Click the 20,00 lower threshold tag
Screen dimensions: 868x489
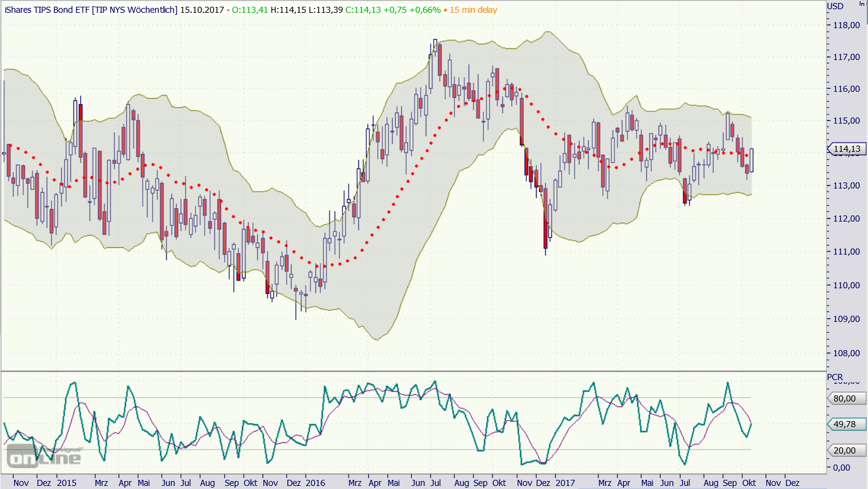click(846, 450)
